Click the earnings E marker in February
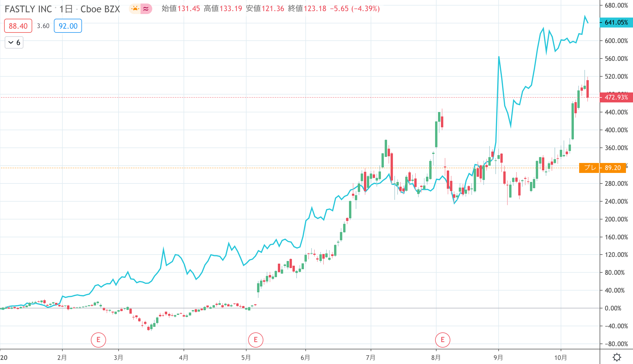This screenshot has height=364, width=633. (x=98, y=340)
